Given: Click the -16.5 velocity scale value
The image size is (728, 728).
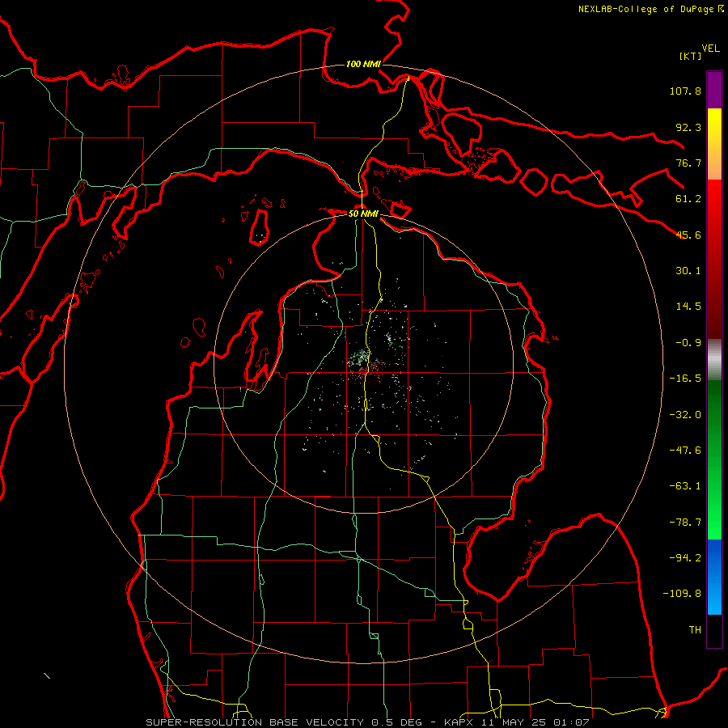Looking at the screenshot, I should click(685, 379).
